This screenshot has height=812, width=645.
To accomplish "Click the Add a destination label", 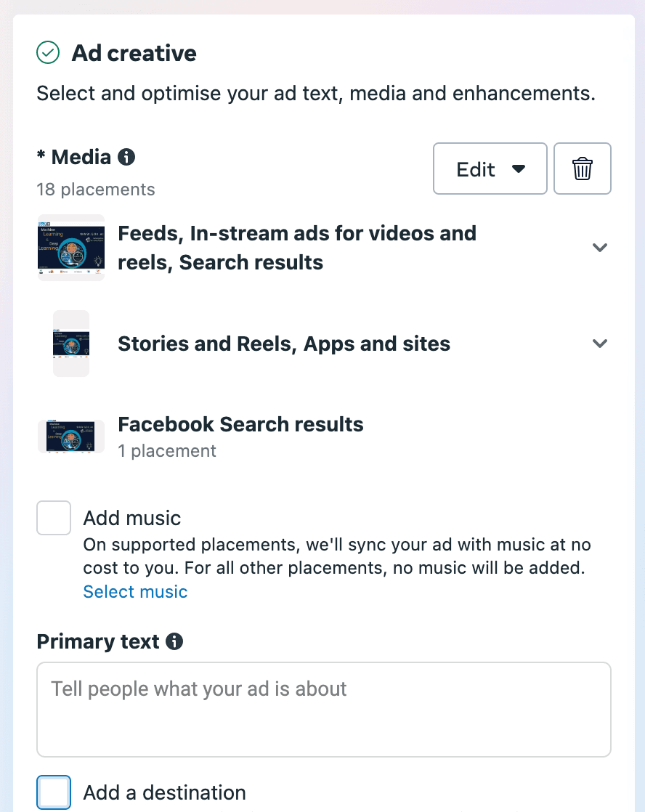I will click(164, 792).
